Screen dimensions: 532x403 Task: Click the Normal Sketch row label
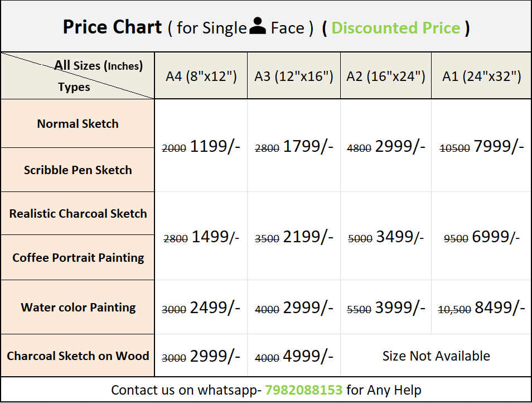[x=78, y=124]
